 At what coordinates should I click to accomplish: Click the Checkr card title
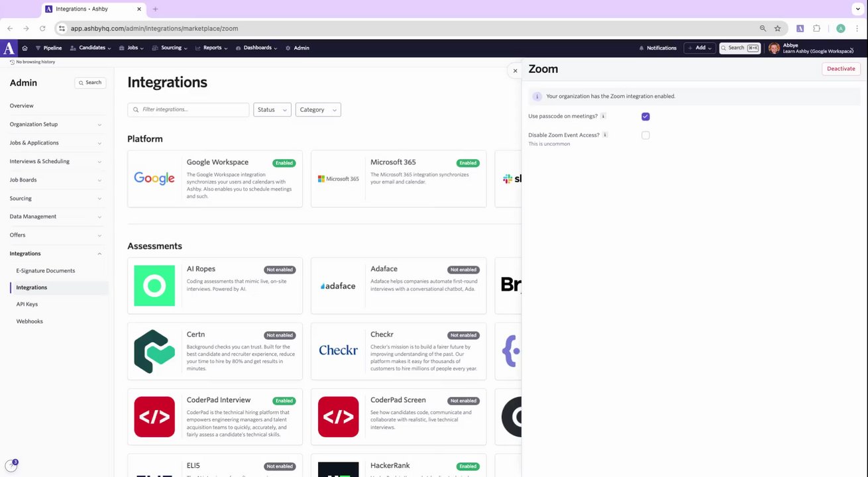(382, 335)
